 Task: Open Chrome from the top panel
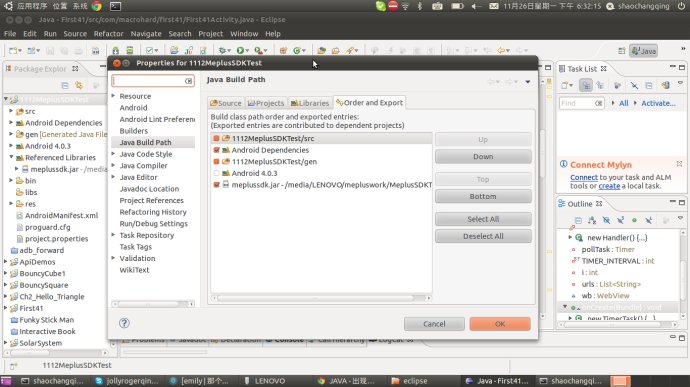point(97,6)
